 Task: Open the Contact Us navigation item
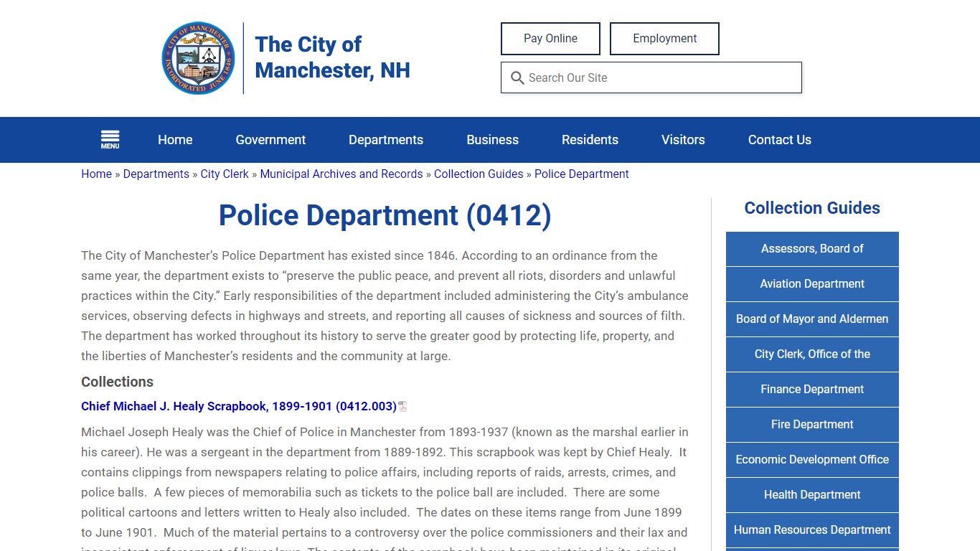pyautogui.click(x=780, y=140)
